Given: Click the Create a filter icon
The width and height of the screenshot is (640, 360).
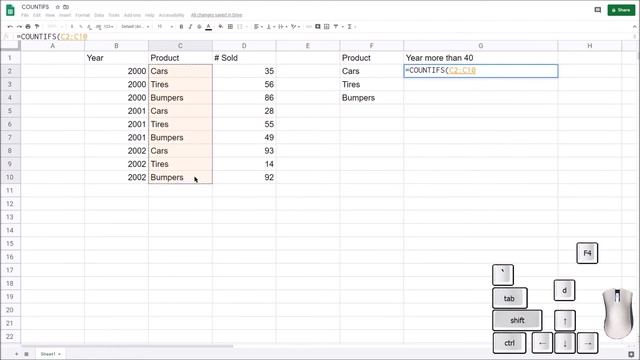Looking at the screenshot, I should click(336, 27).
